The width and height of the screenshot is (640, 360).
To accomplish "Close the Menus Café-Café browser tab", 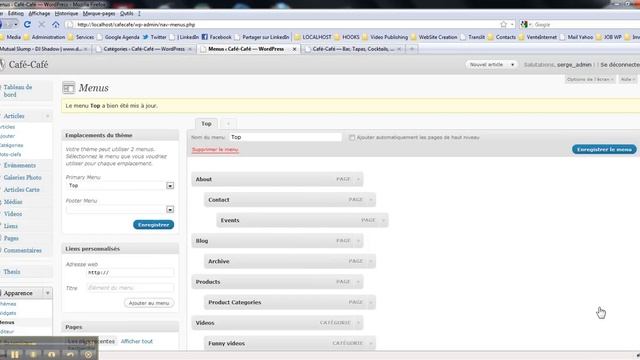I will (x=294, y=49).
